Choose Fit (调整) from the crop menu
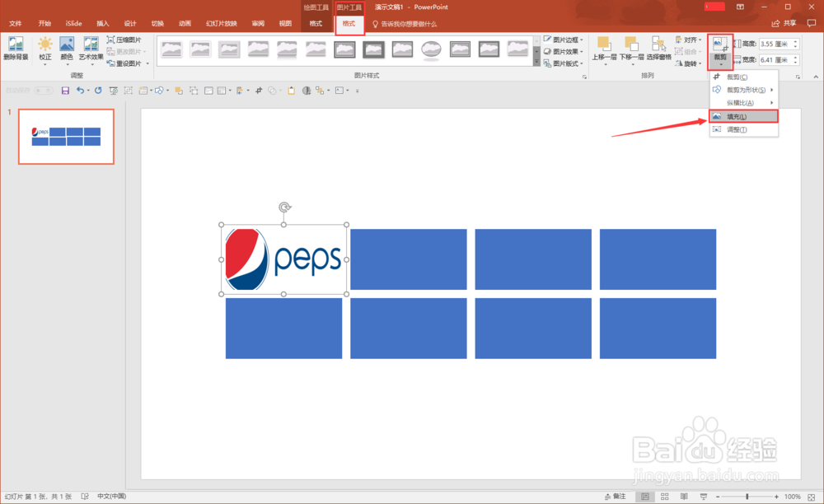Image resolution: width=824 pixels, height=504 pixels. click(743, 129)
